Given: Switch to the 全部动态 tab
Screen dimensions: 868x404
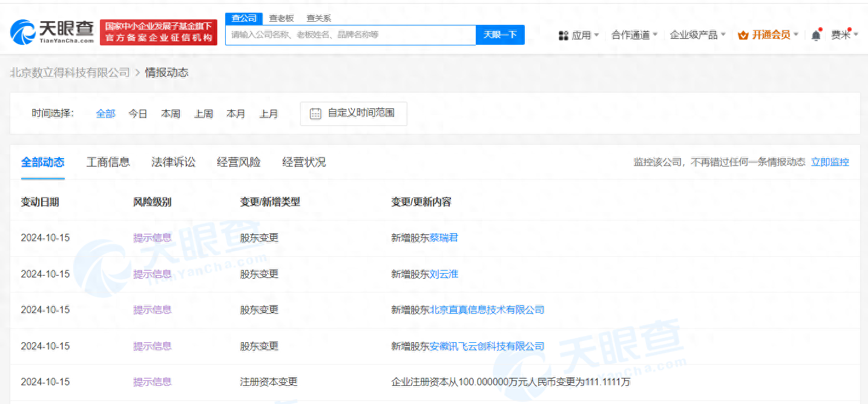Looking at the screenshot, I should tap(43, 162).
